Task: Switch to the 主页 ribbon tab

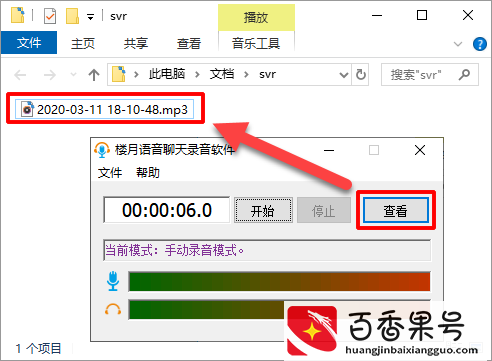Action: click(x=83, y=43)
